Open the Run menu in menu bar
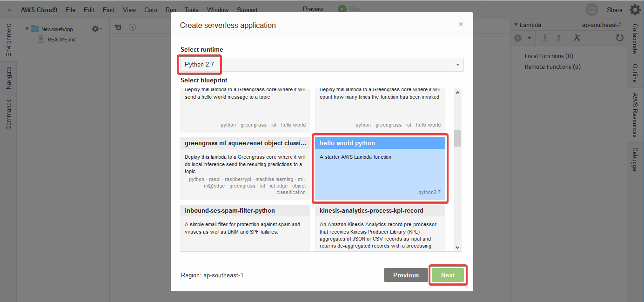Screen dimensions: 644x302 171,10
